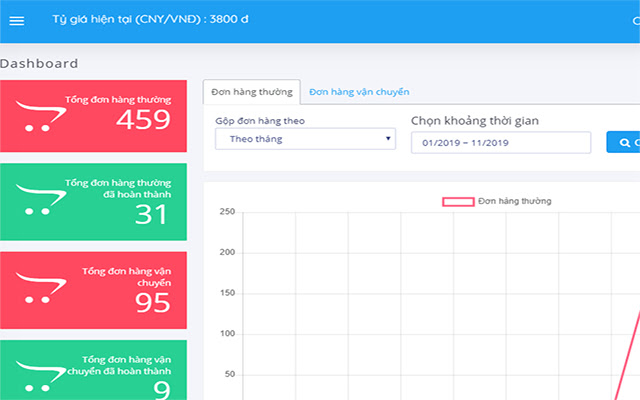640x400 pixels.
Task: Expand the Theo tháng grouping dropdown
Action: (305, 140)
